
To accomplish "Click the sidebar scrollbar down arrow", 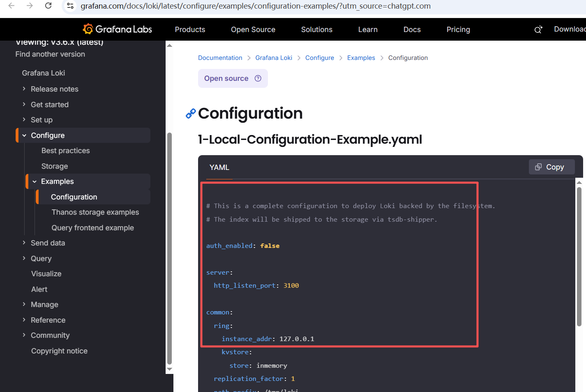I will click(x=169, y=369).
